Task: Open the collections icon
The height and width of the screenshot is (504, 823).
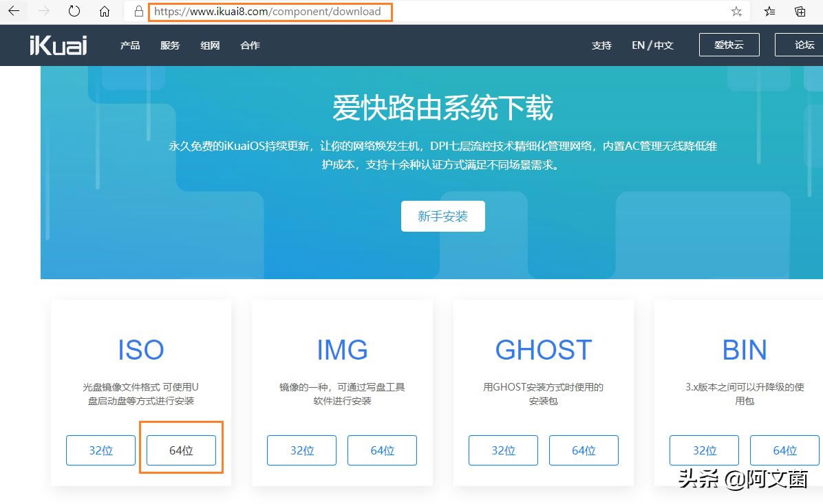Action: pos(800,12)
